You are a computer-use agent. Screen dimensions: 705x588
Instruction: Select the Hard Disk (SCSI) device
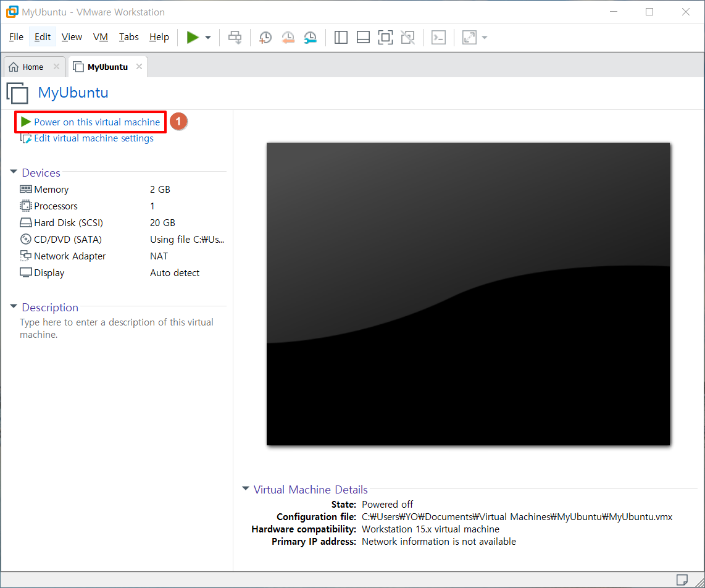[122, 223]
